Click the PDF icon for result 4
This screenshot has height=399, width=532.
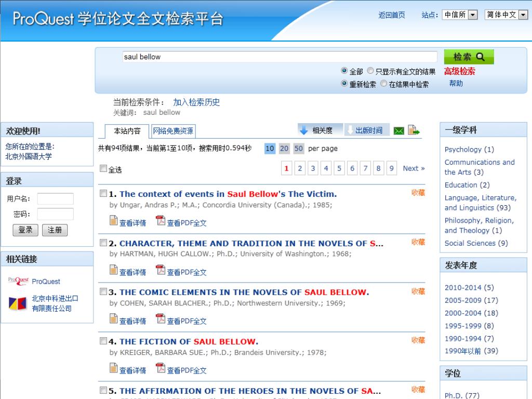(x=160, y=368)
